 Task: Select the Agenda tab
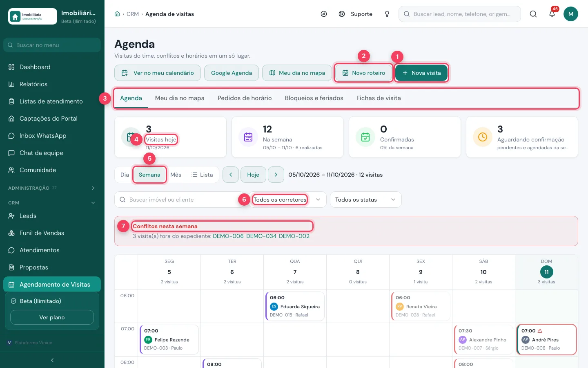click(x=131, y=98)
